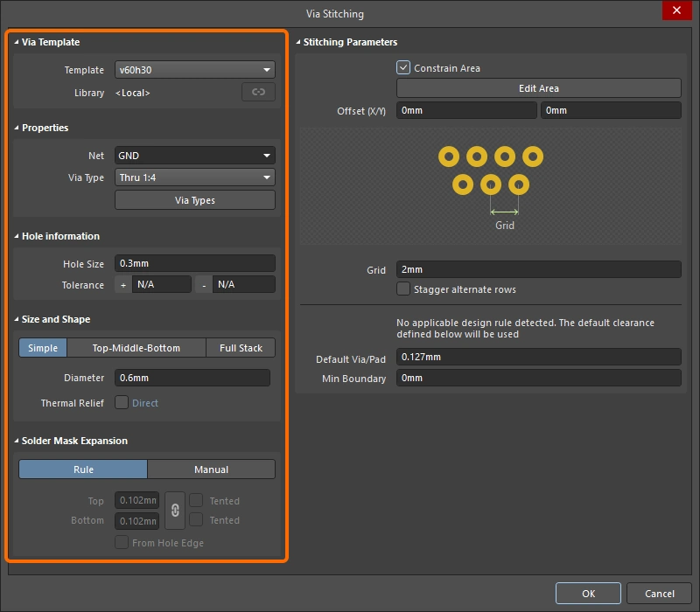Viewport: 700px width, 612px height.
Task: Select Manual solder mask expansion
Action: [x=211, y=469]
